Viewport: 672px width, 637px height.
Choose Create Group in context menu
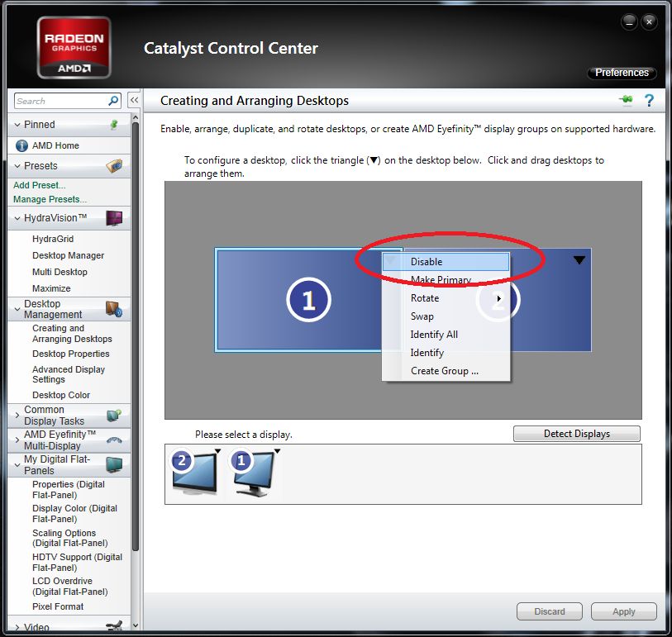(x=446, y=371)
